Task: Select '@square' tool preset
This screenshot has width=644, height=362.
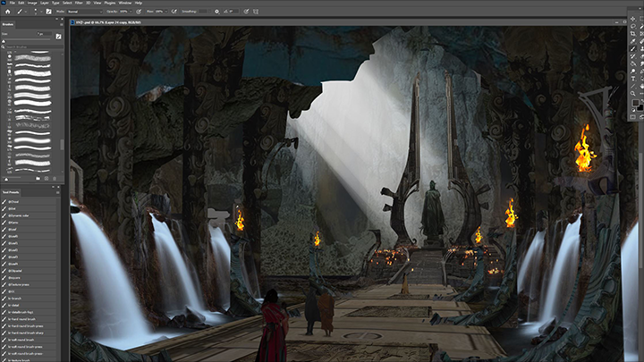Action: (29, 278)
